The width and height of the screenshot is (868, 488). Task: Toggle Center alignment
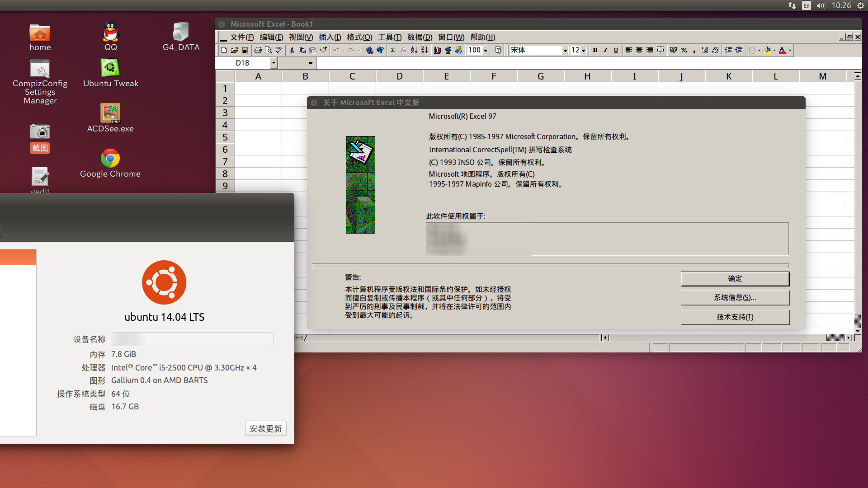click(639, 50)
